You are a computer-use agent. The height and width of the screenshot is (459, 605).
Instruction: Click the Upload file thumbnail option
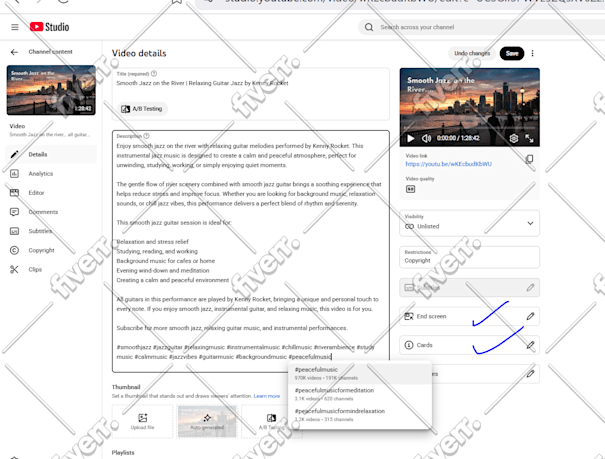click(x=142, y=421)
